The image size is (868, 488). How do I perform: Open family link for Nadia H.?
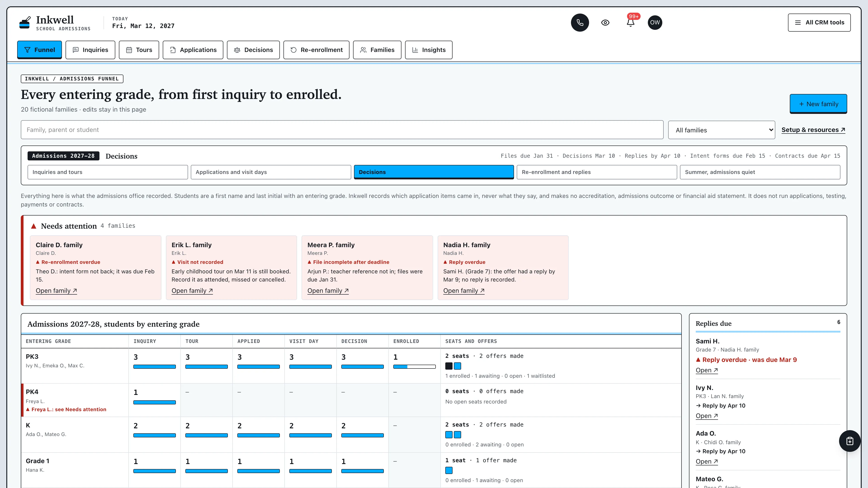click(x=464, y=291)
